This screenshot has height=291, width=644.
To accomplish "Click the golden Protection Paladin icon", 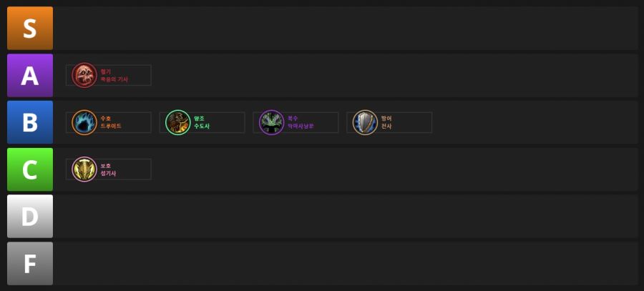I will (84, 169).
